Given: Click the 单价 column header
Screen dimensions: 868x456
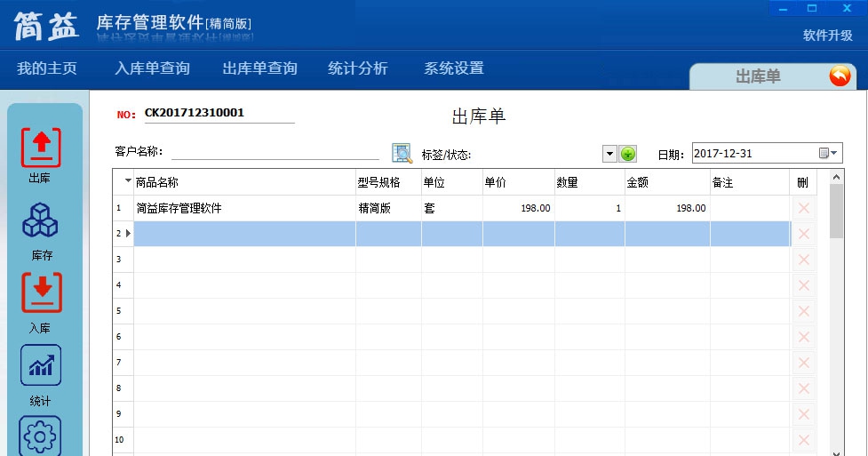Looking at the screenshot, I should tap(518, 182).
